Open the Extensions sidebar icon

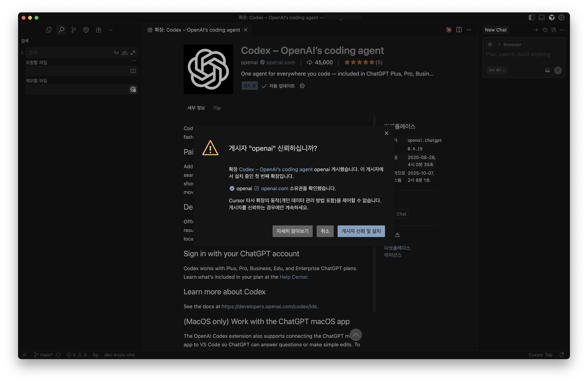point(98,30)
